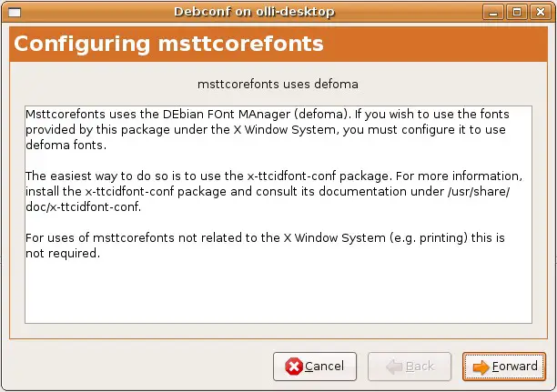557x392 pixels.
Task: Close the Debconf window
Action: (x=538, y=11)
